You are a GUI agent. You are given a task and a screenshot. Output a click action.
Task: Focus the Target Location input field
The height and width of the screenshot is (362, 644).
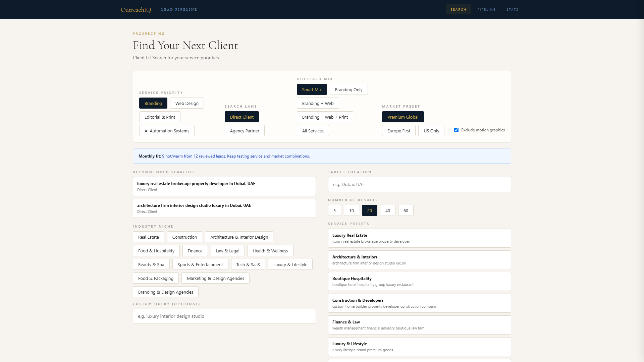[x=419, y=184]
